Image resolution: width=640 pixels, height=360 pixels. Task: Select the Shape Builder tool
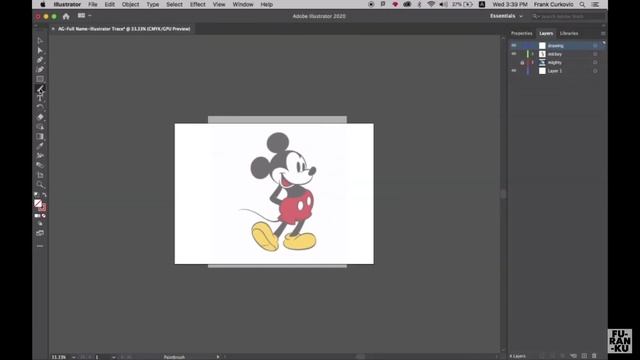(x=40, y=127)
